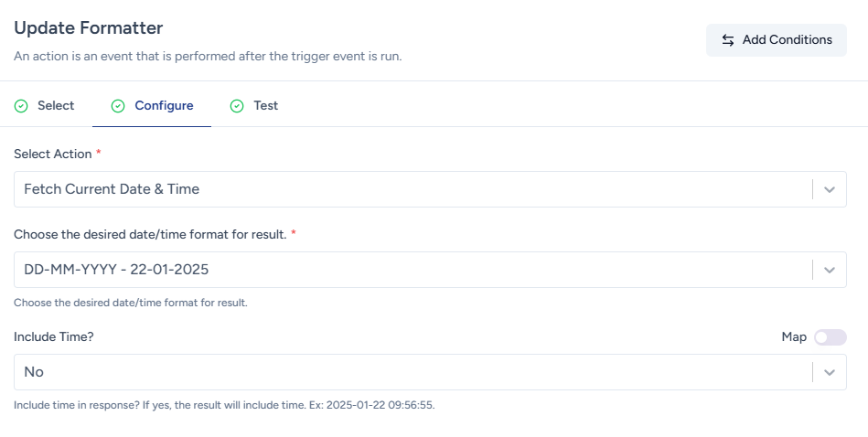
Task: Go to the Test tab
Action: tap(265, 106)
